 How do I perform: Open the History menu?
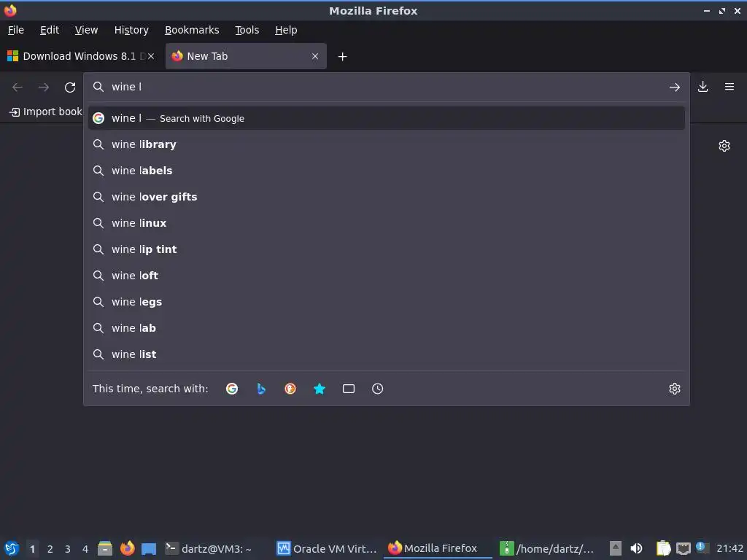pos(131,30)
